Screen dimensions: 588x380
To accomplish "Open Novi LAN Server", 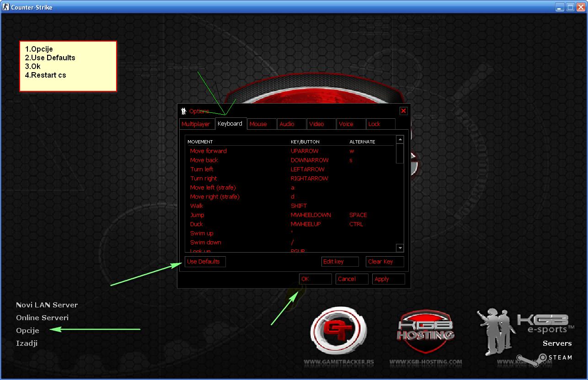I will point(47,305).
